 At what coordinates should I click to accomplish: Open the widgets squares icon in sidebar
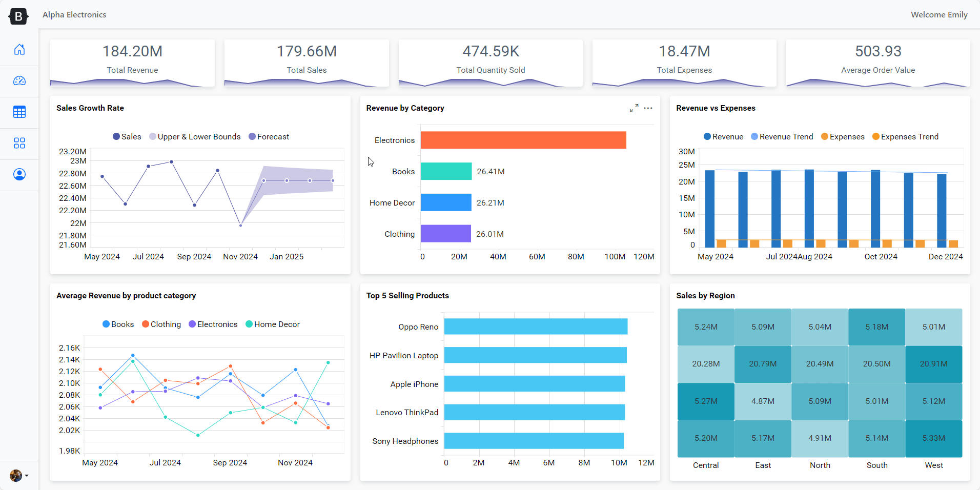point(19,143)
